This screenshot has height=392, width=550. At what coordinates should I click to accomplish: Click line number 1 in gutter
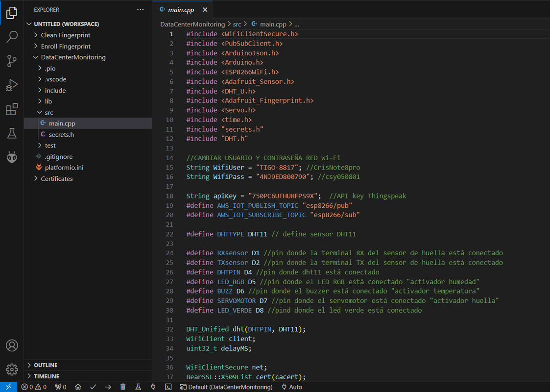coord(171,34)
